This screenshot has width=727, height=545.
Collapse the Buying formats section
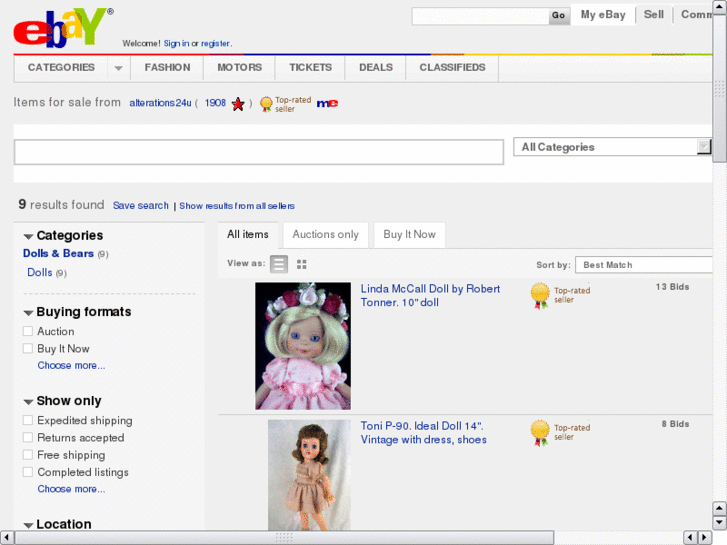click(28, 313)
